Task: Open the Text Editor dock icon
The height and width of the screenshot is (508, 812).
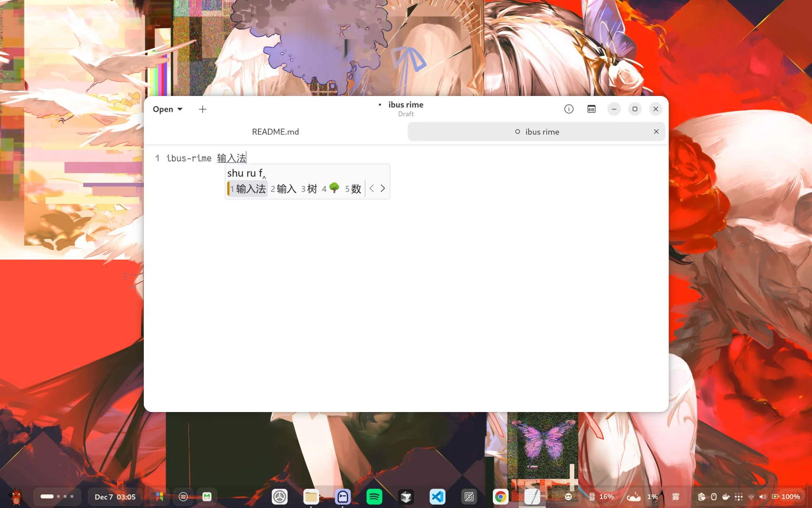Action: pos(532,497)
